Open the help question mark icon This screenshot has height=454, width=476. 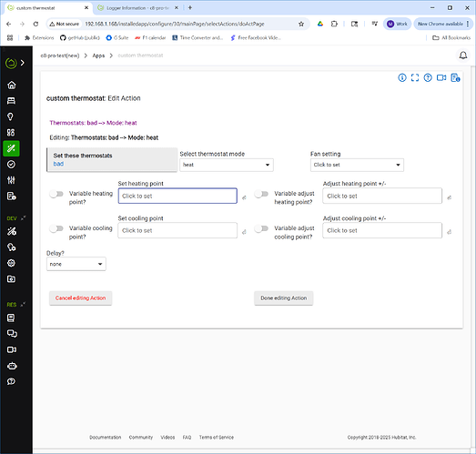[428, 78]
